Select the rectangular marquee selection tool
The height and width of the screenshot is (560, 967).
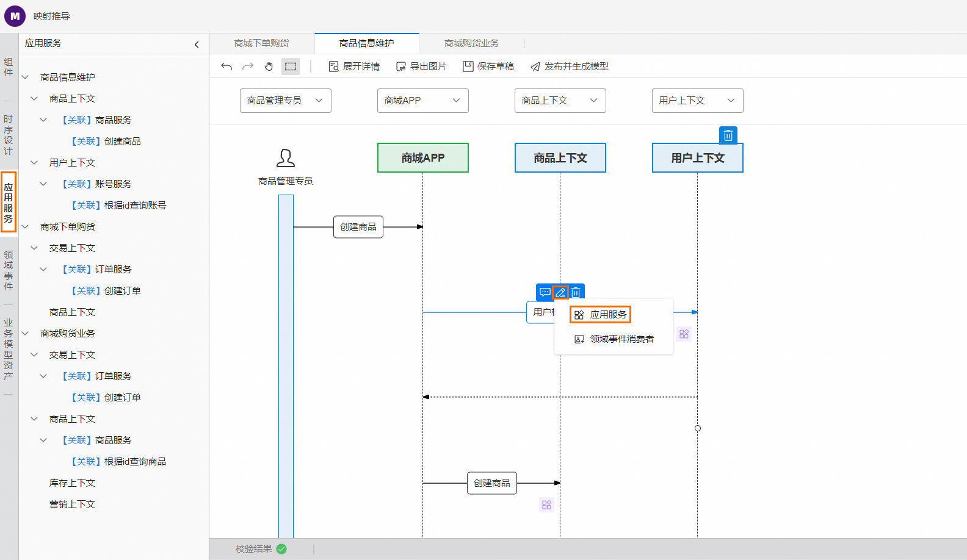pos(291,66)
